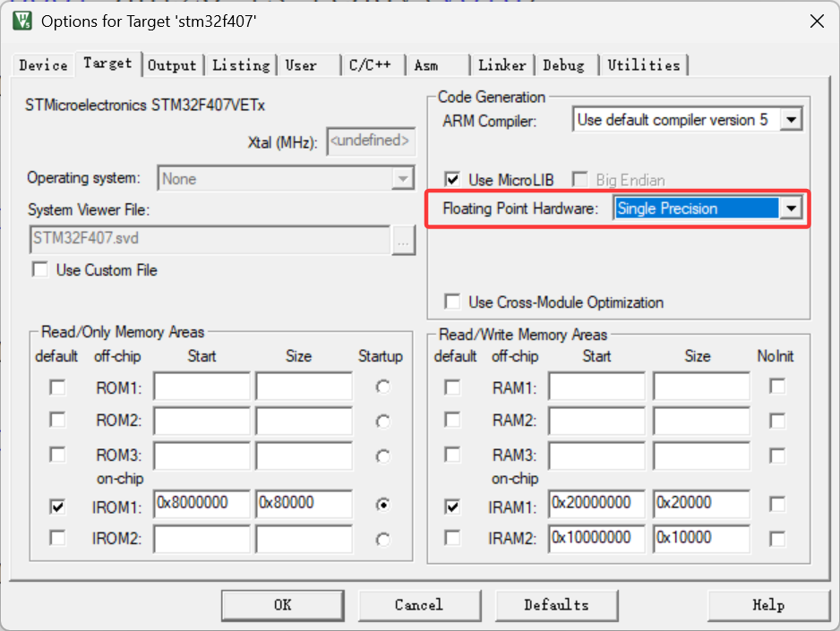Screen dimensions: 840x631
Task: Edit the IRAM2 Start value 0x10000000
Action: tap(596, 539)
